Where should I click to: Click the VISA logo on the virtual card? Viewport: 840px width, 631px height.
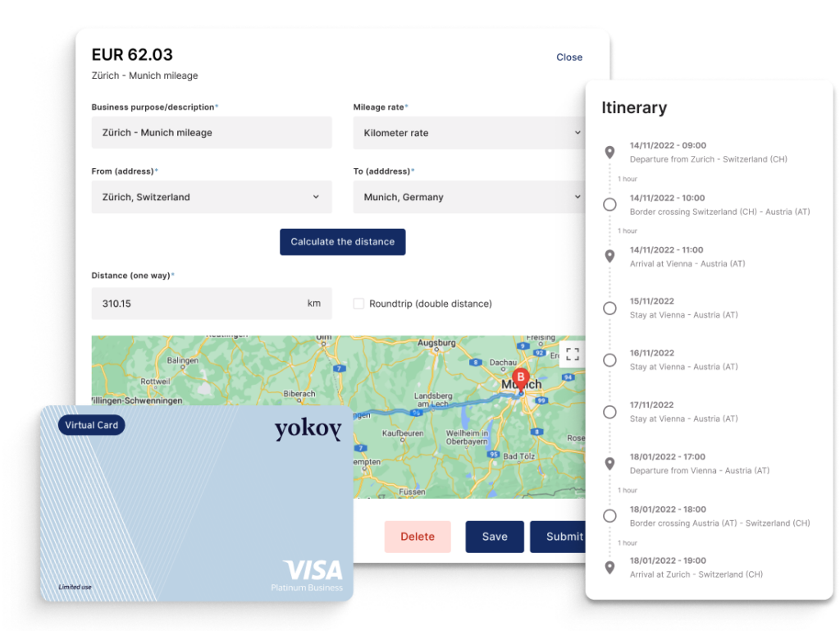(x=313, y=570)
